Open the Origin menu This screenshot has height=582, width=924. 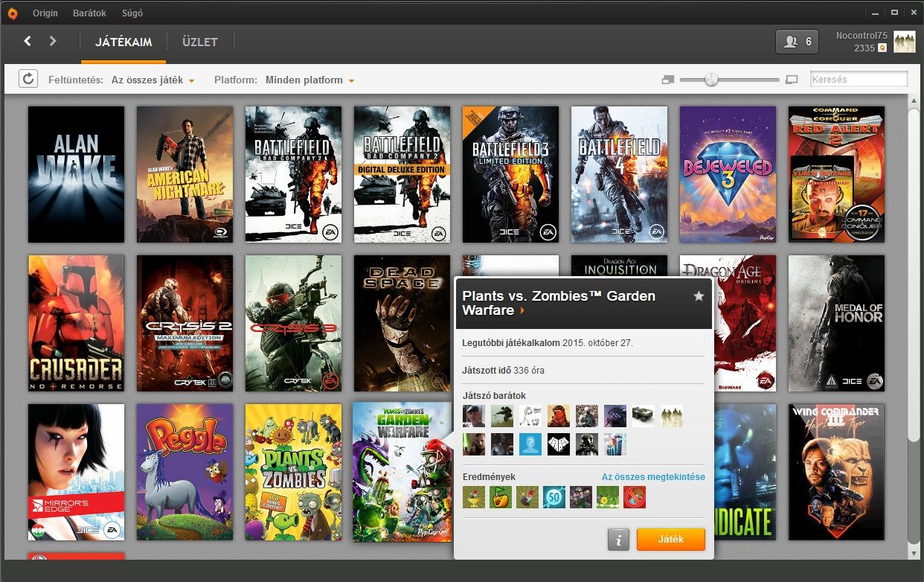click(x=45, y=13)
